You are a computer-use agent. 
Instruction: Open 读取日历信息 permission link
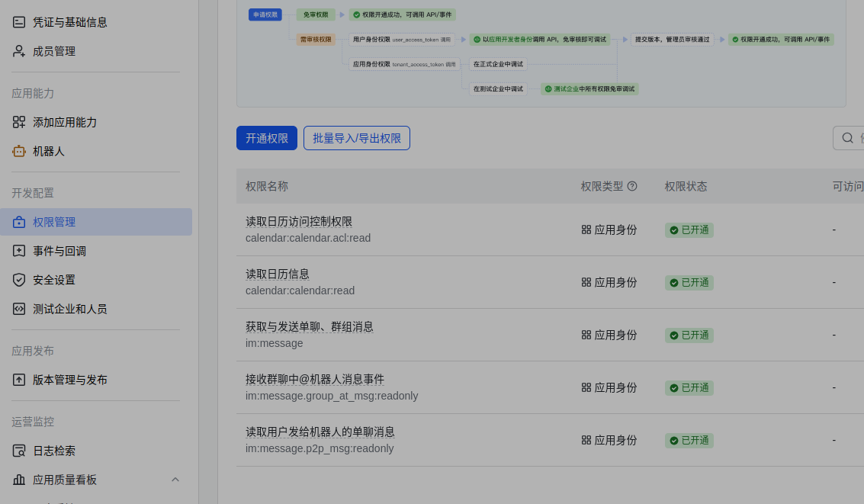click(x=277, y=274)
